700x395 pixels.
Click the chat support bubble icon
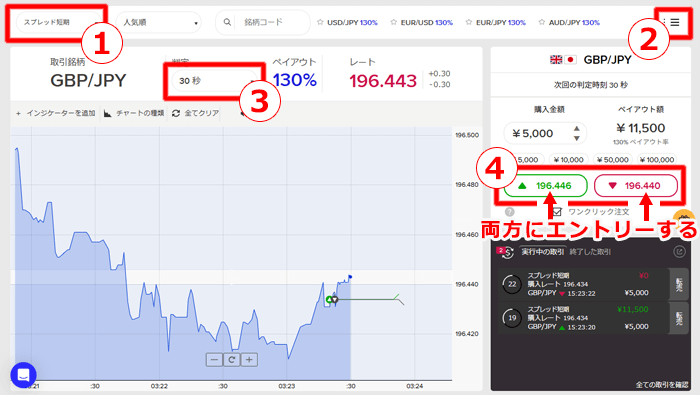tap(23, 375)
